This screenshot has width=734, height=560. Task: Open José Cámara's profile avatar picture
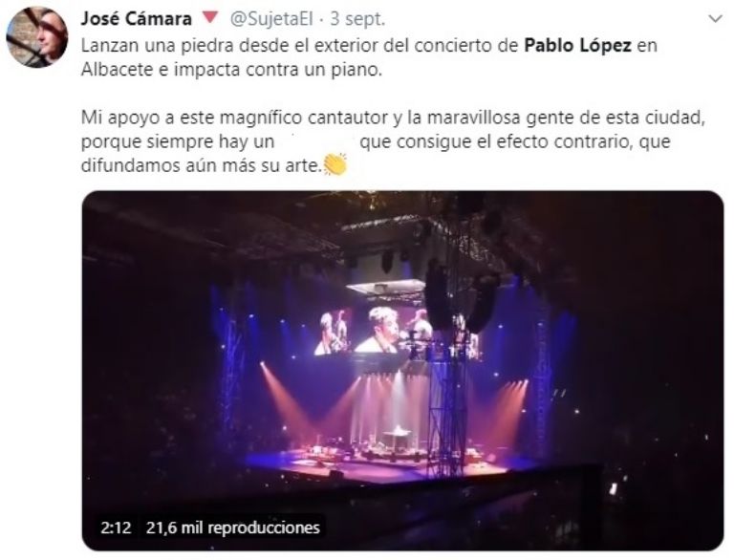[37, 37]
